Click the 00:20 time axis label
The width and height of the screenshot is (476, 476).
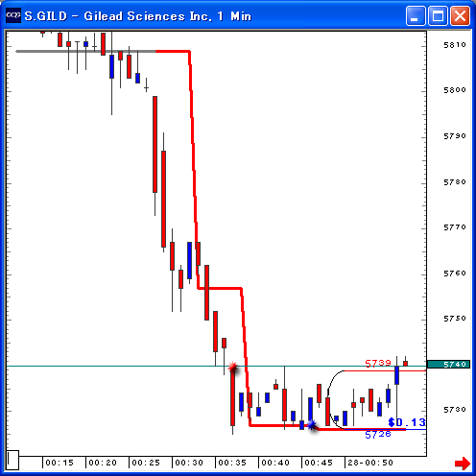pos(103,463)
